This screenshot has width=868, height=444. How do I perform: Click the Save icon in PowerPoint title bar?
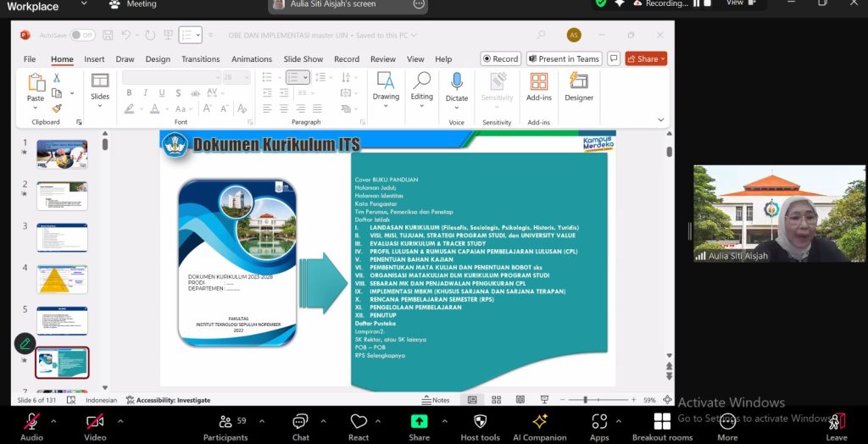tap(108, 35)
